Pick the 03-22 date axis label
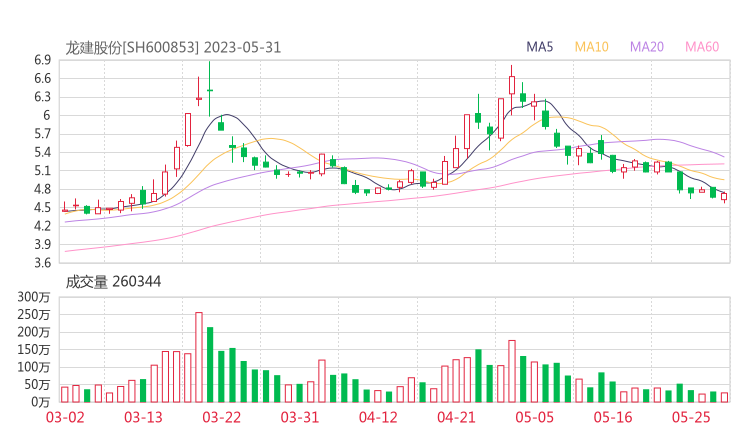Screen dimensions: 740x440 click(x=221, y=416)
